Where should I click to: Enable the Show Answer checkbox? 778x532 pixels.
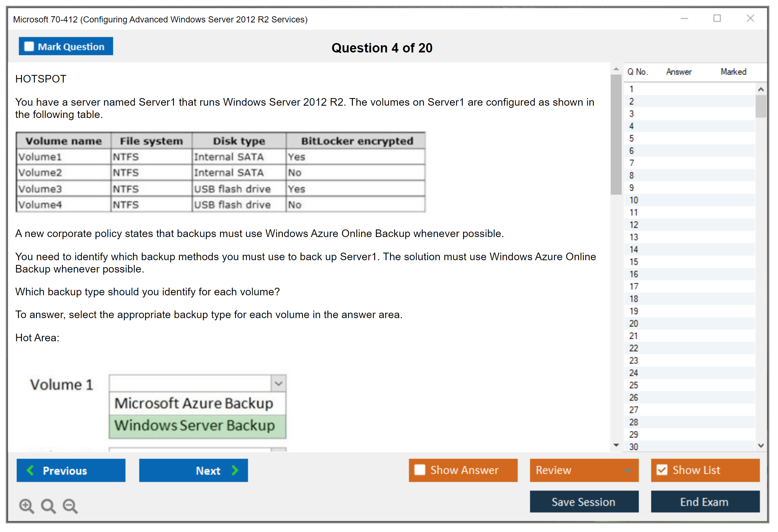pyautogui.click(x=420, y=470)
